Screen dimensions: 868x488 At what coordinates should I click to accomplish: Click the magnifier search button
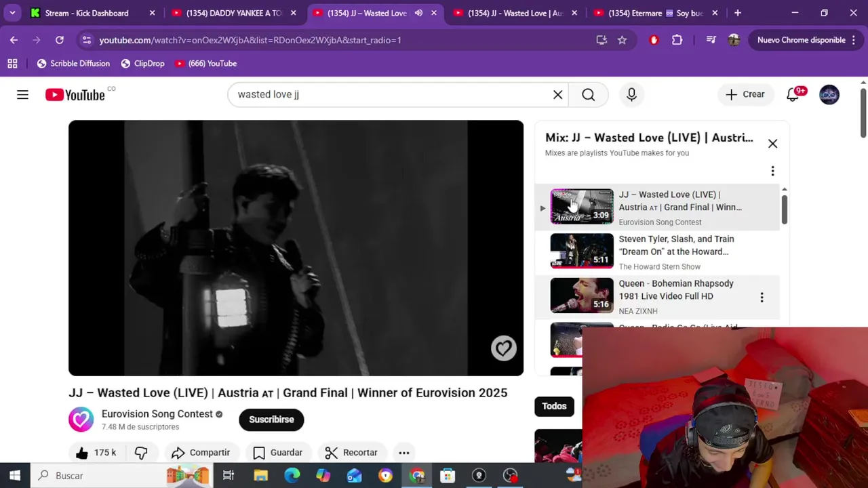tap(588, 95)
